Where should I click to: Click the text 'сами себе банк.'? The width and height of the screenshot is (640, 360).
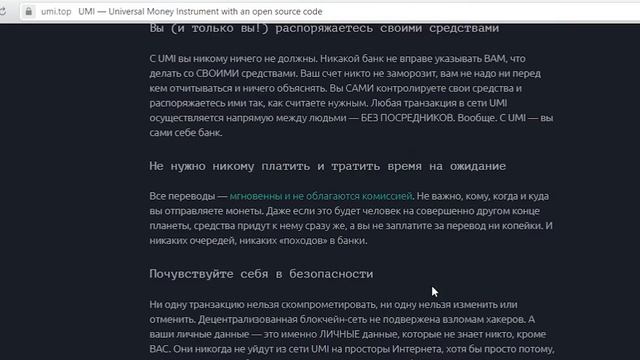pos(186,133)
